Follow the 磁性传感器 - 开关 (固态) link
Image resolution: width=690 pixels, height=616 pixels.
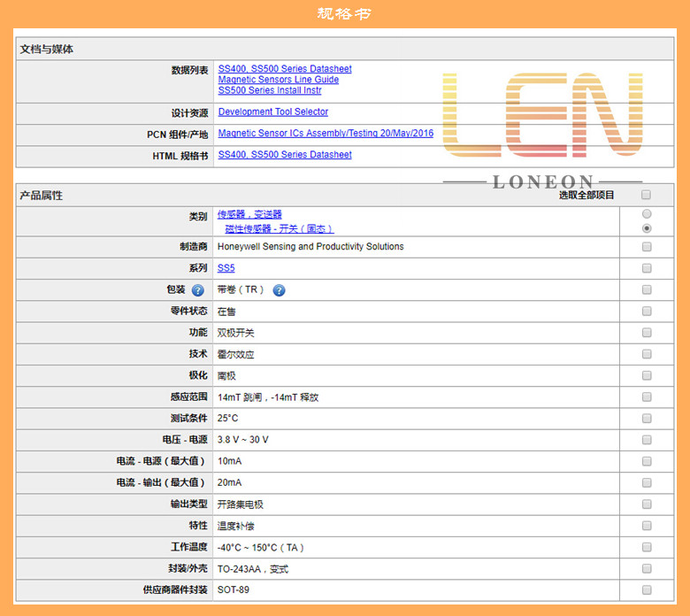point(280,229)
